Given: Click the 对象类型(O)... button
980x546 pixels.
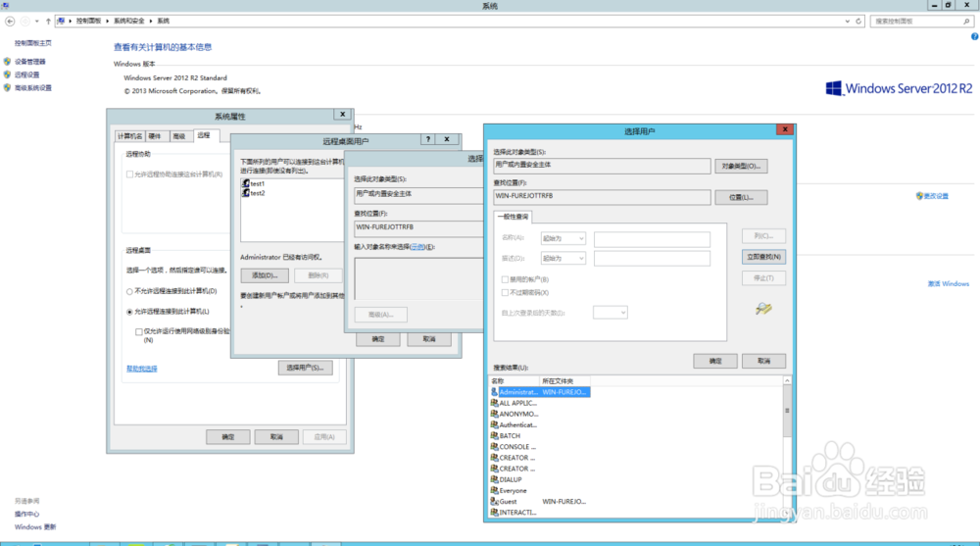Looking at the screenshot, I should [x=741, y=167].
